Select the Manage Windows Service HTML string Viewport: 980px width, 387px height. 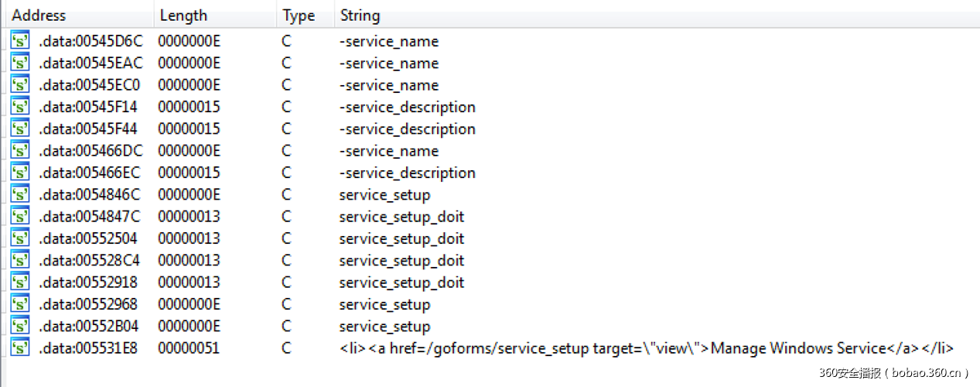646,348
